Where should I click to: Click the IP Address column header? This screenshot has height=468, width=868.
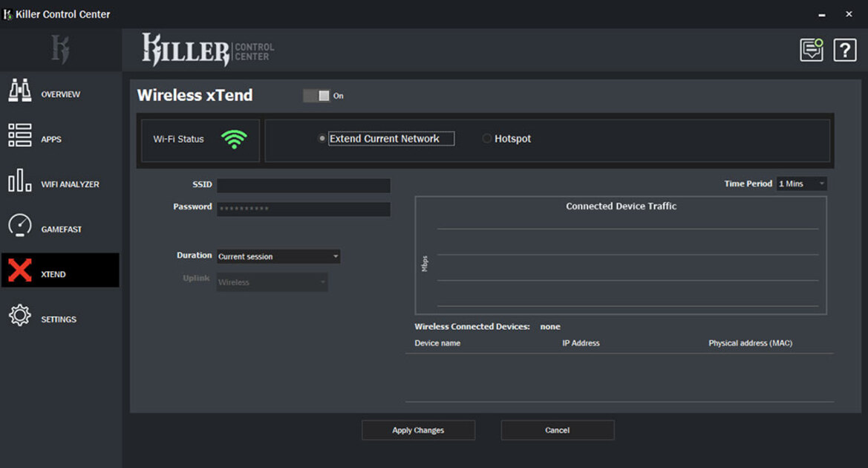(581, 343)
